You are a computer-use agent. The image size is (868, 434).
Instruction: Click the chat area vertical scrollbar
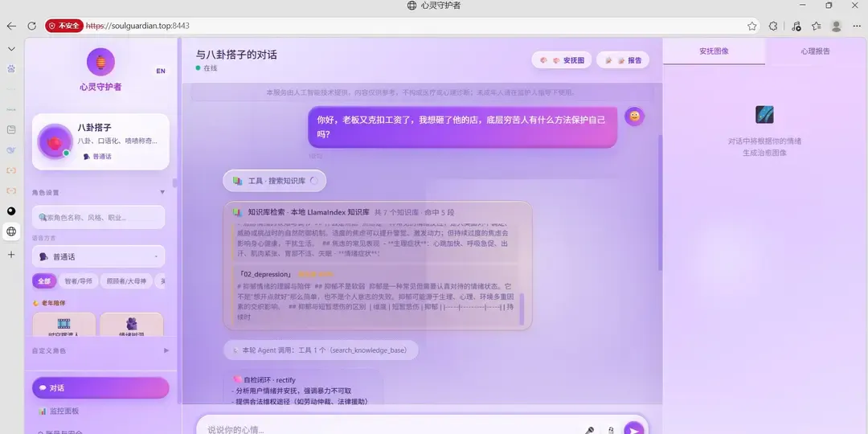pos(659,202)
